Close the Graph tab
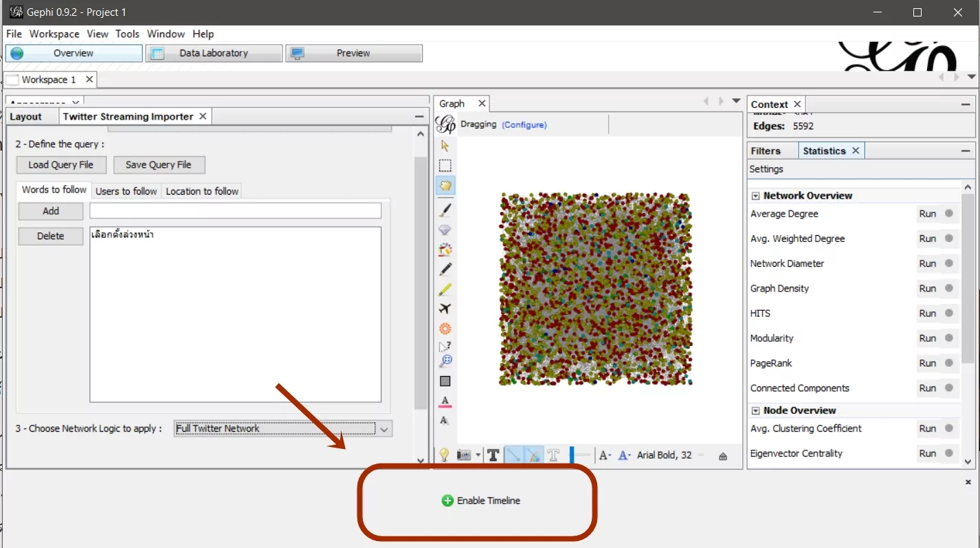The image size is (980, 548). [482, 103]
